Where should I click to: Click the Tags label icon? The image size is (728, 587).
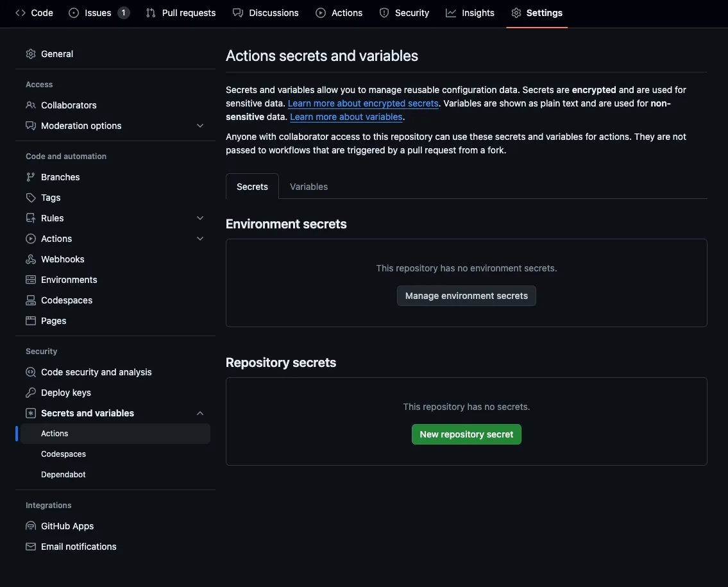[31, 198]
